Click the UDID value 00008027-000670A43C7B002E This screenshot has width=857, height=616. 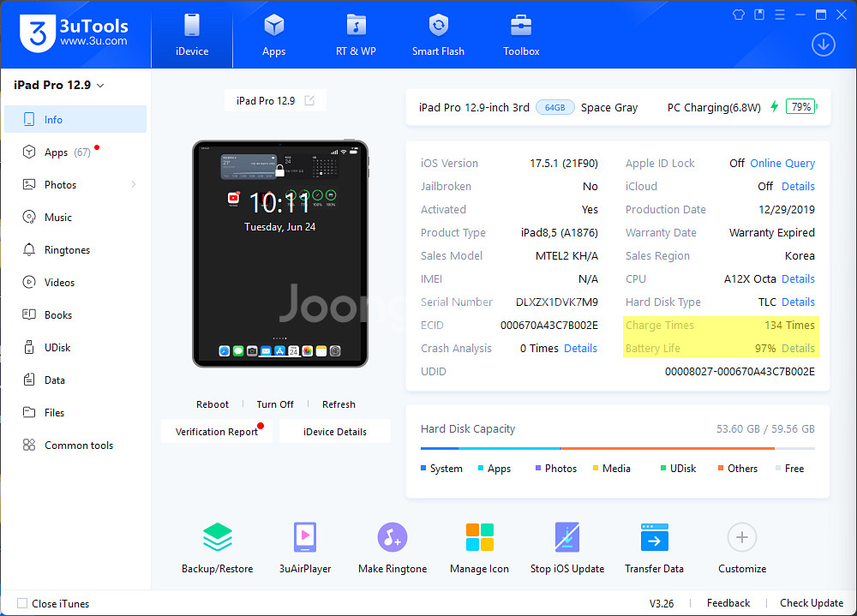coord(740,372)
